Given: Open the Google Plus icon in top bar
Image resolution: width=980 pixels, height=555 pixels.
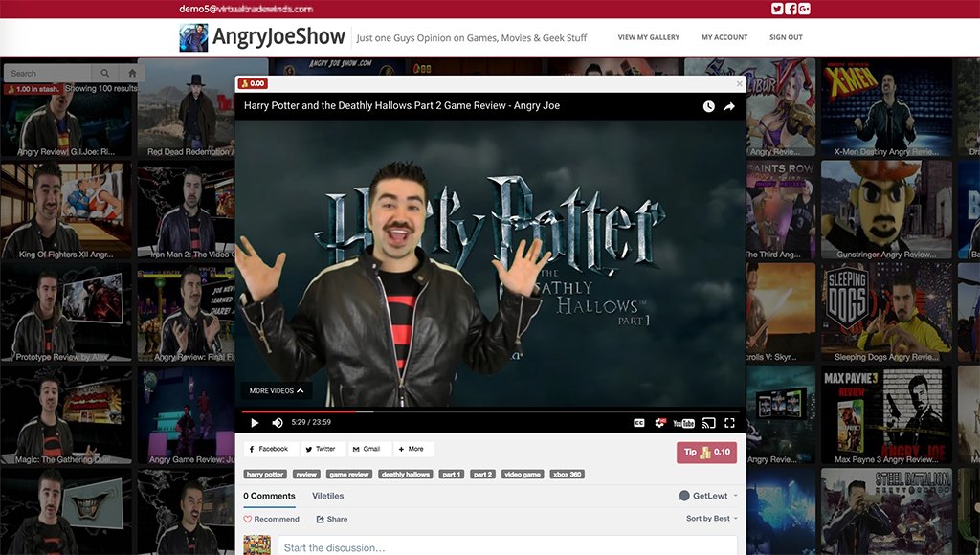Looking at the screenshot, I should click(x=804, y=9).
